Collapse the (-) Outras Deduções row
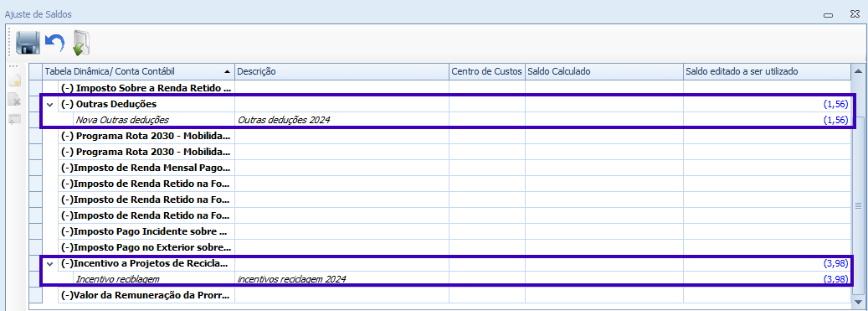Viewport: 868px width, 311px height. click(x=50, y=104)
